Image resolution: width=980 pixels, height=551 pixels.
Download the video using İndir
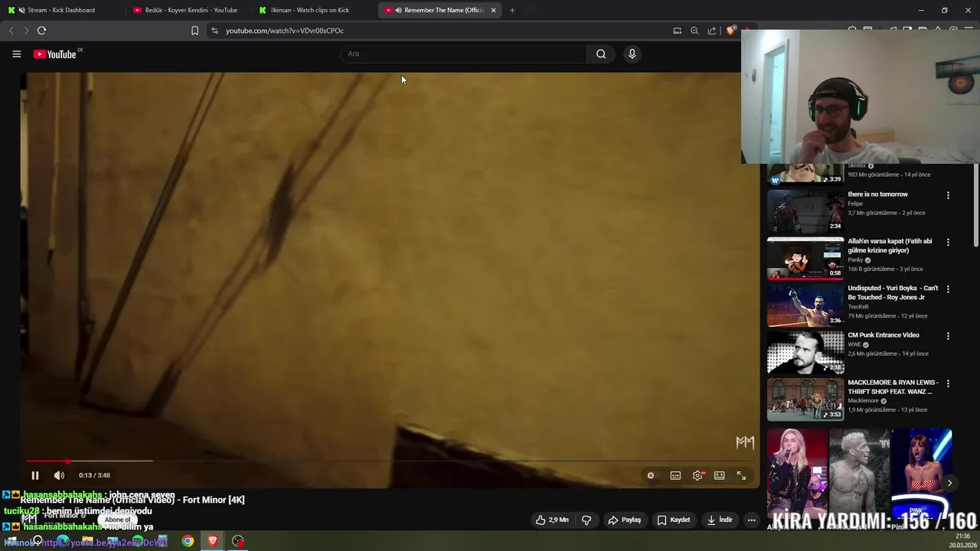click(720, 520)
